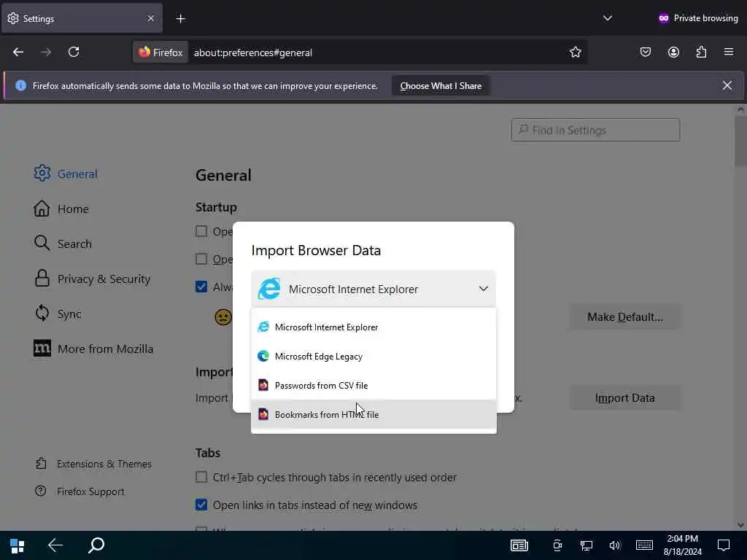Click the Forward navigation arrow
Image resolution: width=747 pixels, height=560 pixels.
[46, 52]
